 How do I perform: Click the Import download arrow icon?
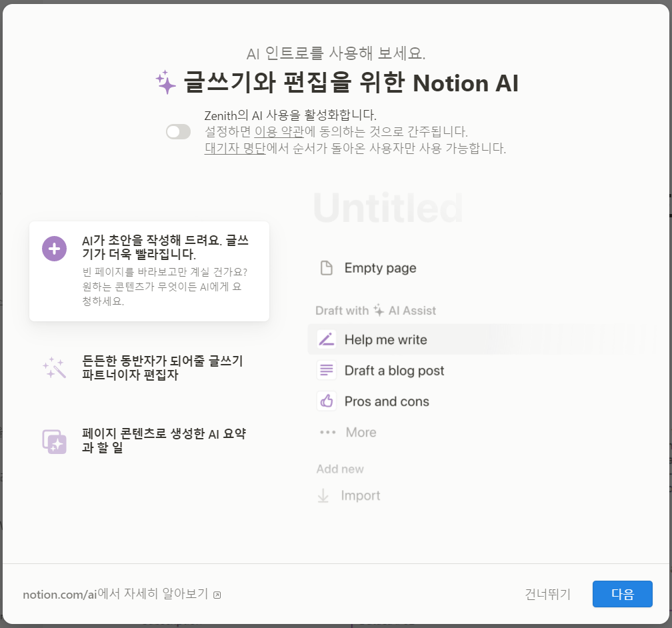point(323,496)
